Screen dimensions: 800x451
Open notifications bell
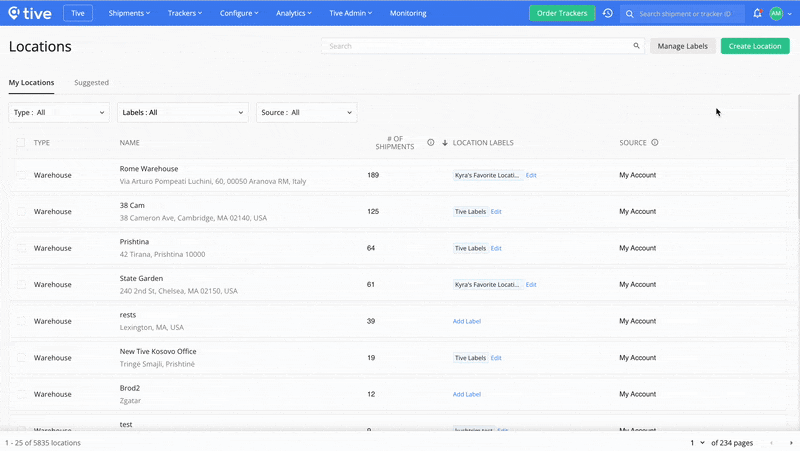click(x=757, y=13)
